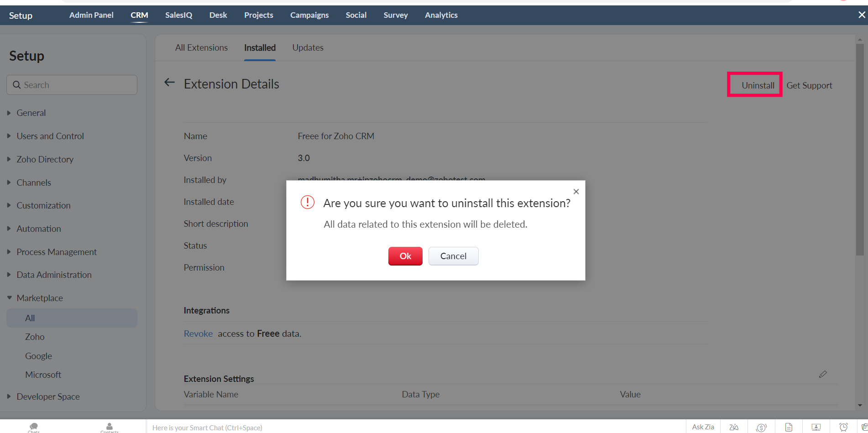Expand Process Management section
Image resolution: width=868 pixels, height=433 pixels.
pyautogui.click(x=57, y=252)
